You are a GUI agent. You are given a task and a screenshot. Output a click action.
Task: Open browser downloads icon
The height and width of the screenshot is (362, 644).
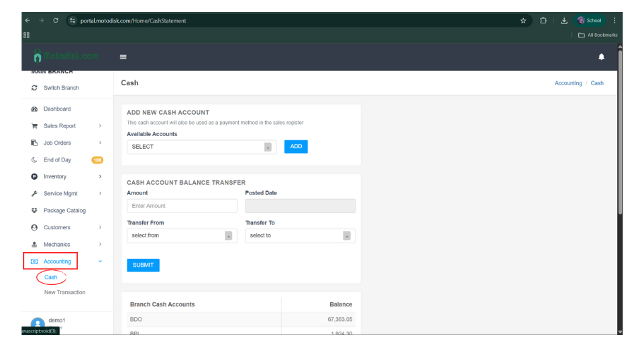click(x=563, y=21)
